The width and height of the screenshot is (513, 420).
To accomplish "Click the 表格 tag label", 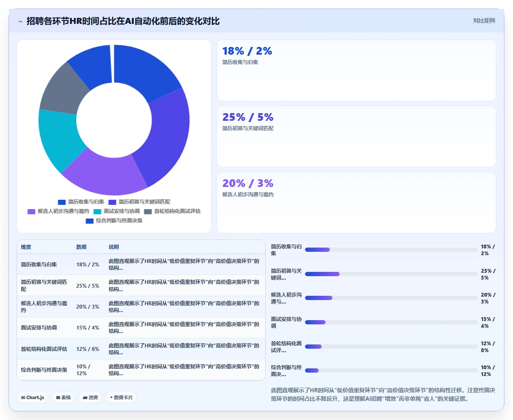I will [66, 397].
